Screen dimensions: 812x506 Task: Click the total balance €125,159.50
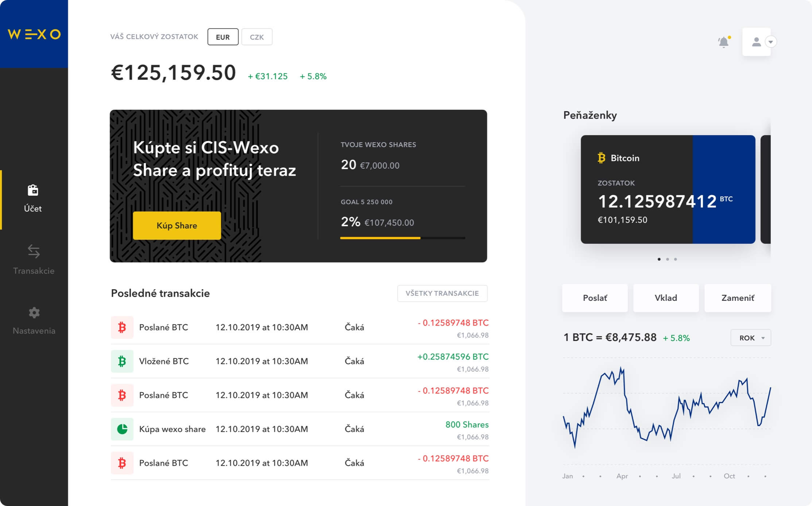point(174,72)
